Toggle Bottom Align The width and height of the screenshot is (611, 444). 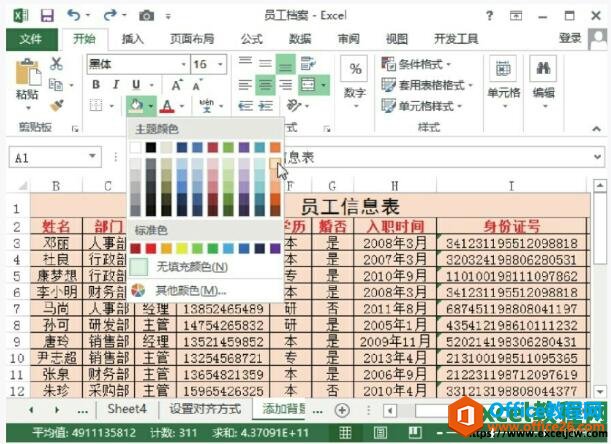coord(286,64)
